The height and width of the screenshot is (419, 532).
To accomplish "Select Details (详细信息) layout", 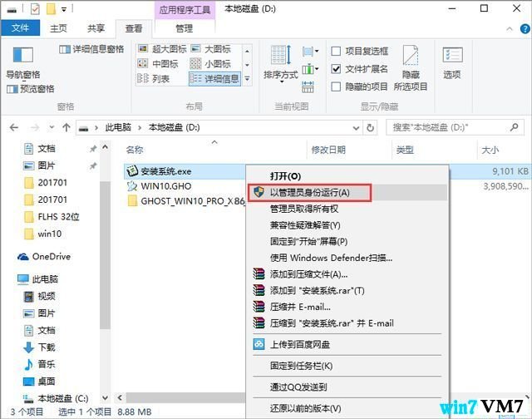I will pos(214,79).
